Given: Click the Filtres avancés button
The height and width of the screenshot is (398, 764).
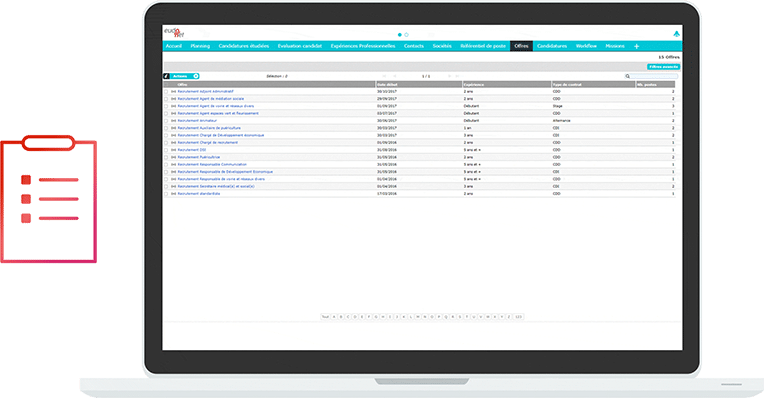Looking at the screenshot, I should point(664,67).
